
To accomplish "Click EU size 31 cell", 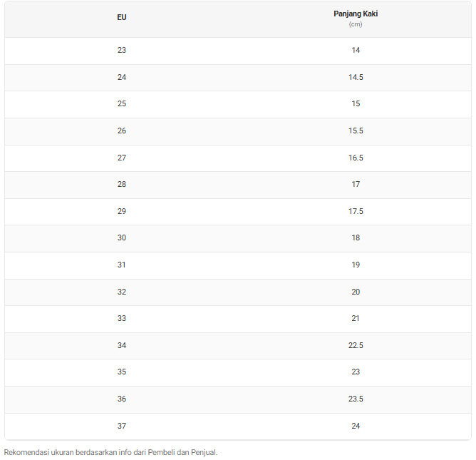I will click(122, 265).
